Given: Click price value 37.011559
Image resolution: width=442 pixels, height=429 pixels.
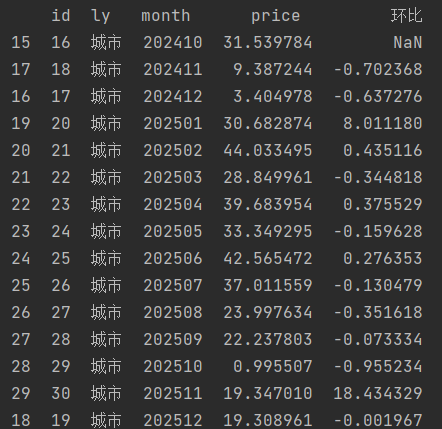Looking at the screenshot, I should [268, 286].
